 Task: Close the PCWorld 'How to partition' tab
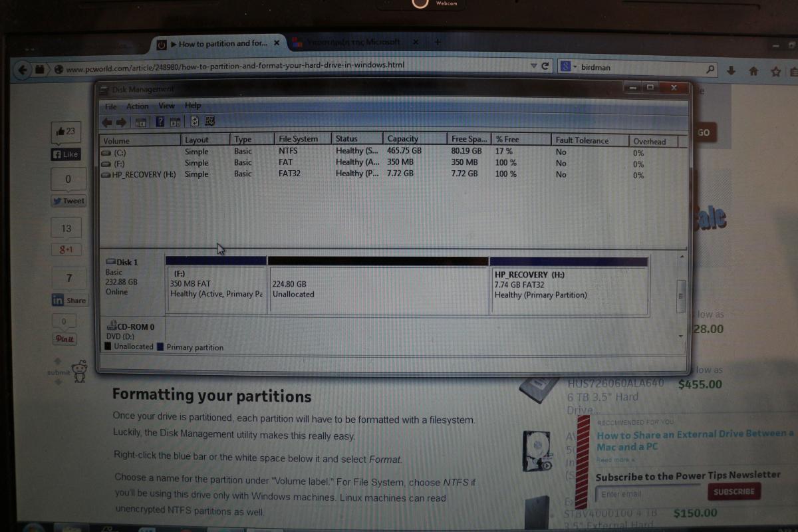tap(277, 43)
